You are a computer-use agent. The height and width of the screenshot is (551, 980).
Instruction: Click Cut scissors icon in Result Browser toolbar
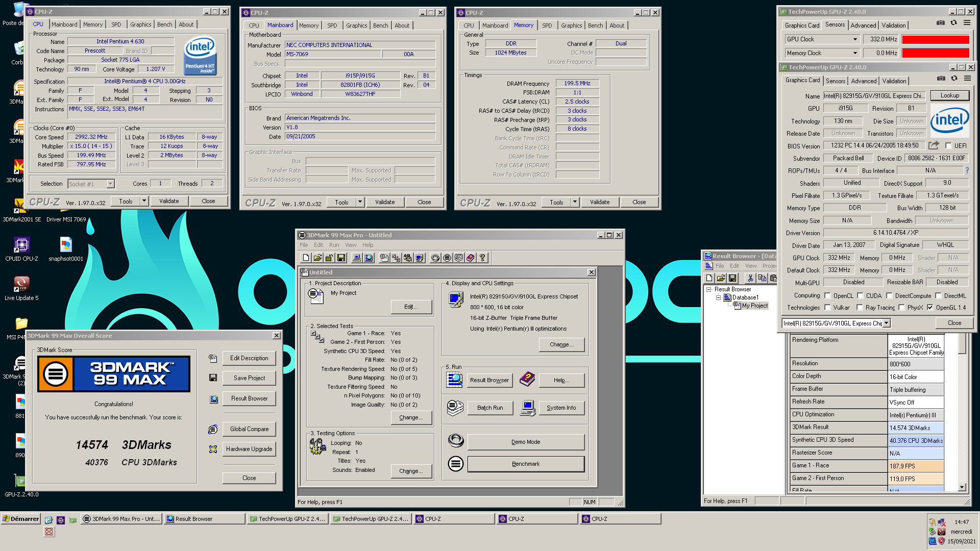(750, 278)
